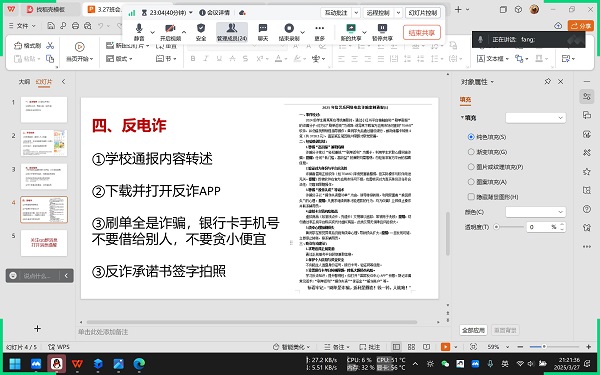Expand mute audio options arrow
Image resolution: width=600 pixels, height=375 pixels.
click(x=152, y=32)
